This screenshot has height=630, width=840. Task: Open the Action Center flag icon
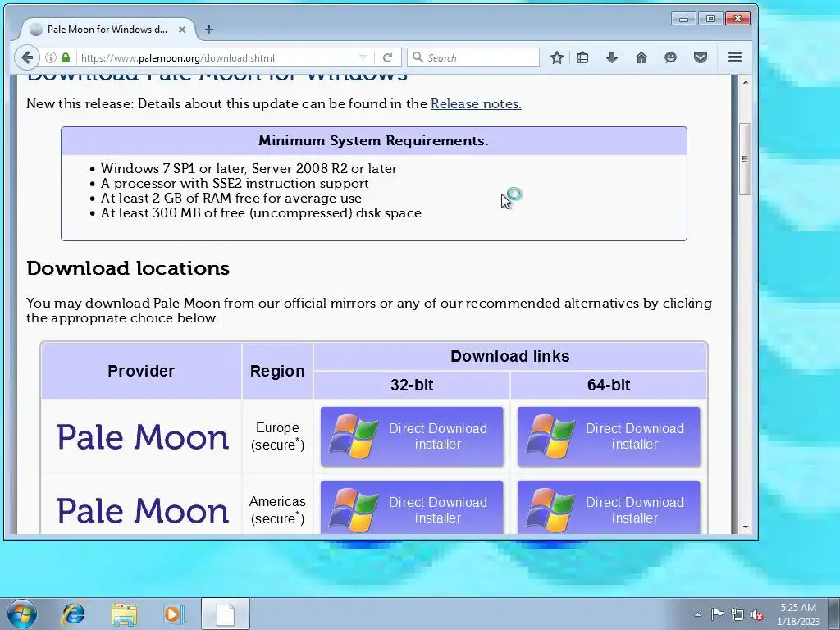pyautogui.click(x=717, y=614)
